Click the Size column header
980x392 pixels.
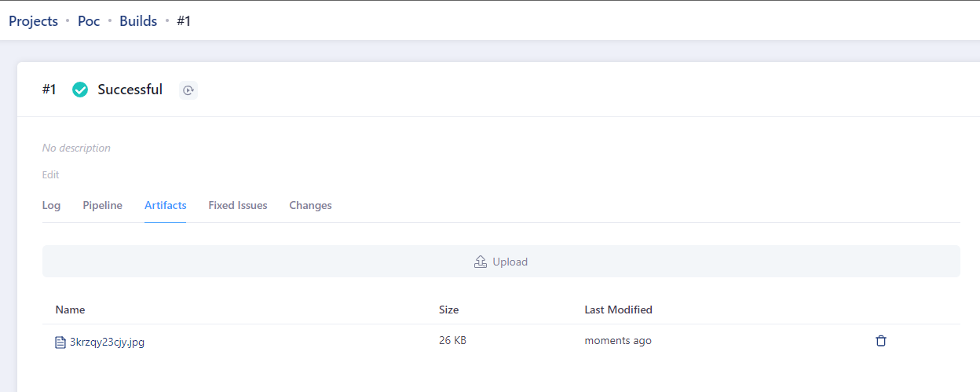coord(448,310)
